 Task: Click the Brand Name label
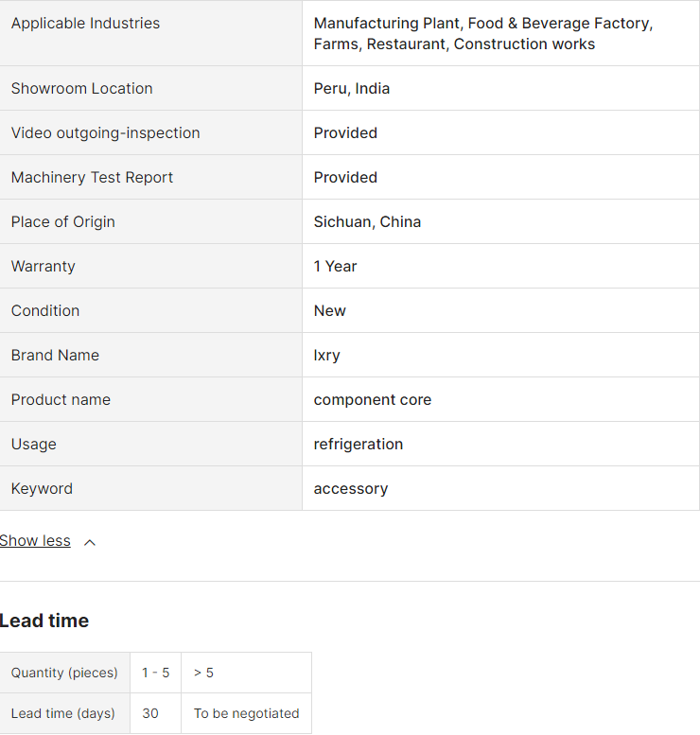point(55,356)
